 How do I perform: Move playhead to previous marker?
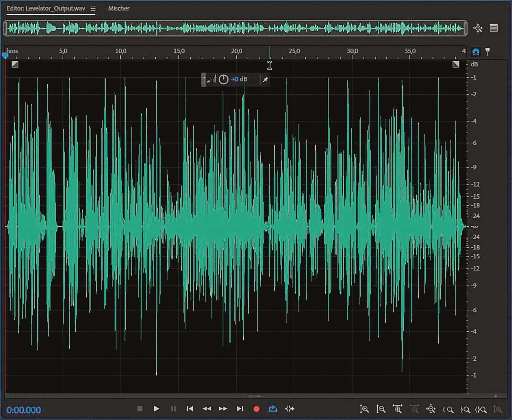pyautogui.click(x=190, y=409)
